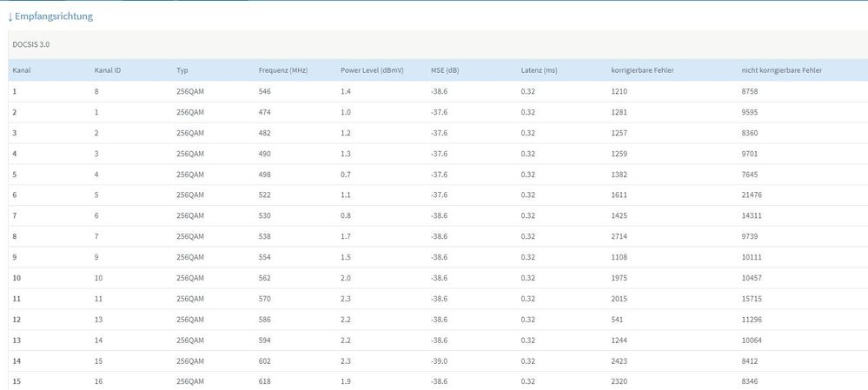Select the frequency value 546
This screenshot has height=390, width=868.
click(265, 91)
